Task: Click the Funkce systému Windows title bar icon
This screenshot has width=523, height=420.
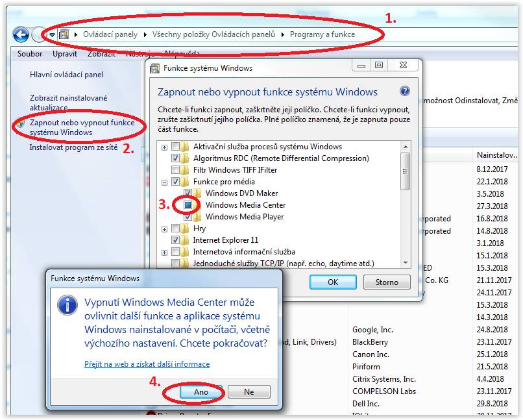Action: [154, 68]
